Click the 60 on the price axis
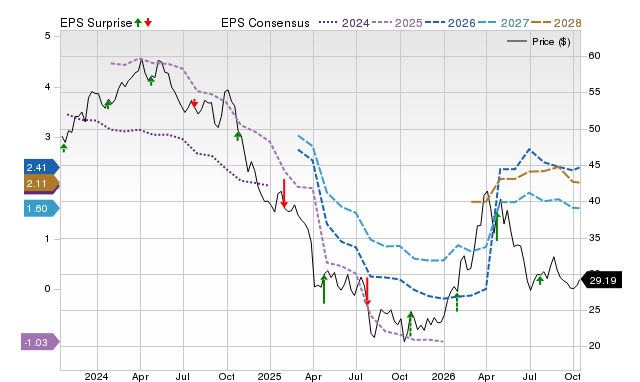Viewport: 640px width, 382px height. [x=594, y=56]
